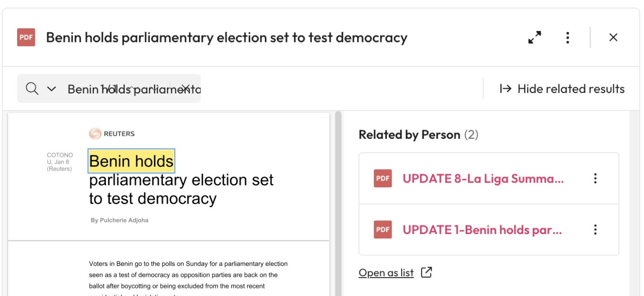Open the document's three-dot options menu
Viewport: 644px width, 296px height.
pyautogui.click(x=567, y=38)
